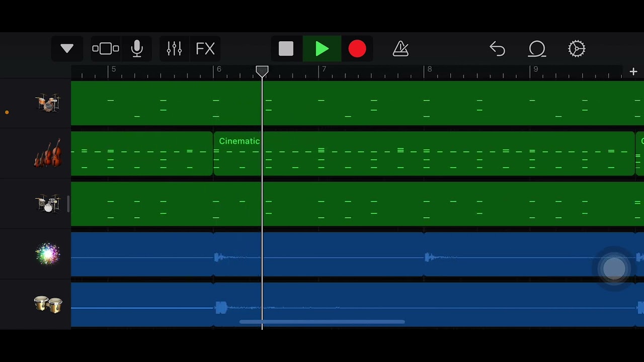The width and height of the screenshot is (644, 362).
Task: Add song section with plus button
Action: [633, 72]
